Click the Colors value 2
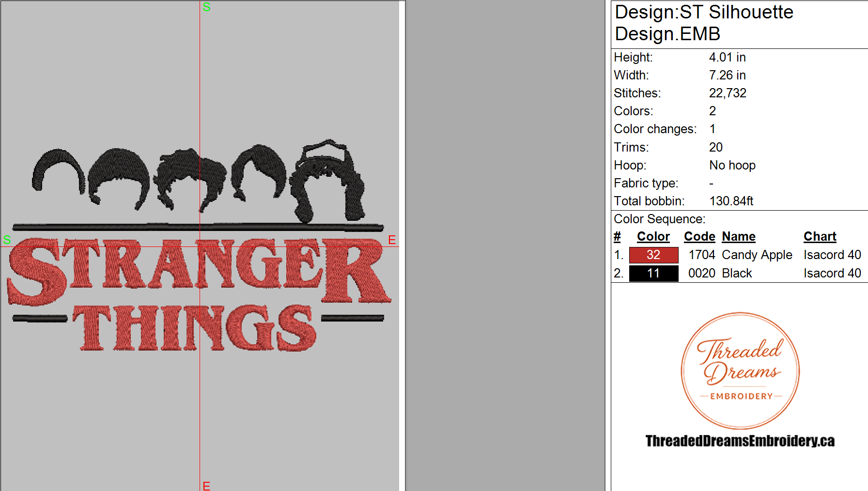The width and height of the screenshot is (868, 491). pyautogui.click(x=713, y=111)
